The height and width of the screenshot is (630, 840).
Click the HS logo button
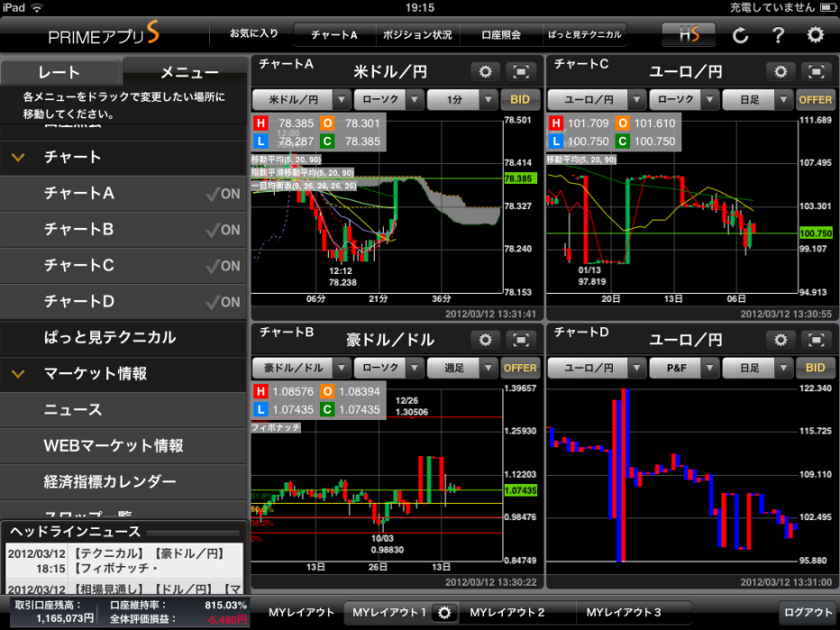click(x=688, y=35)
